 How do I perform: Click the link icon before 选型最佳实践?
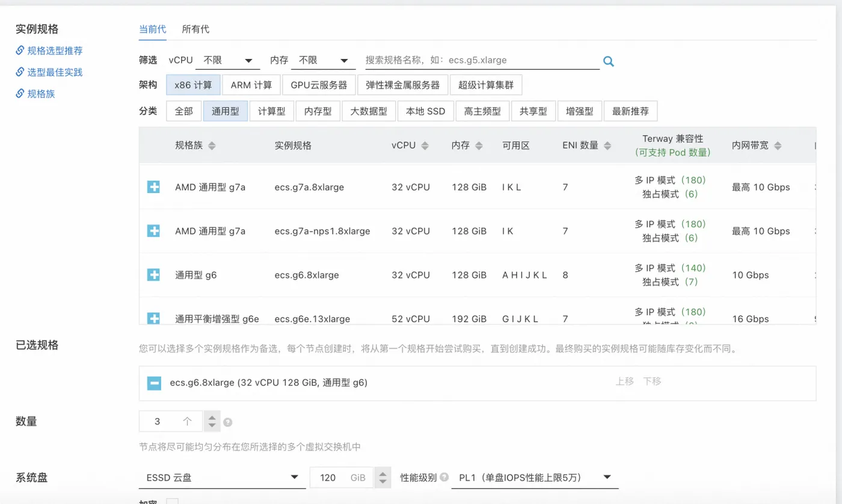pos(20,72)
